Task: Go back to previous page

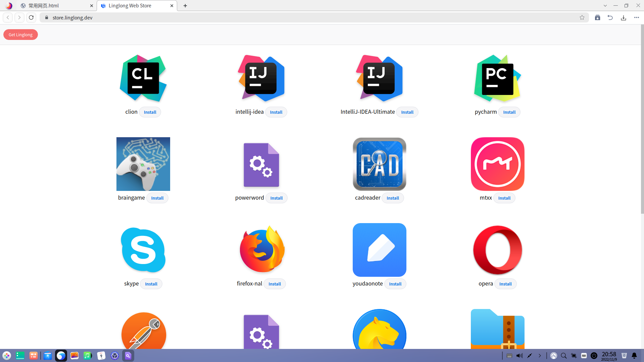Action: [8, 17]
